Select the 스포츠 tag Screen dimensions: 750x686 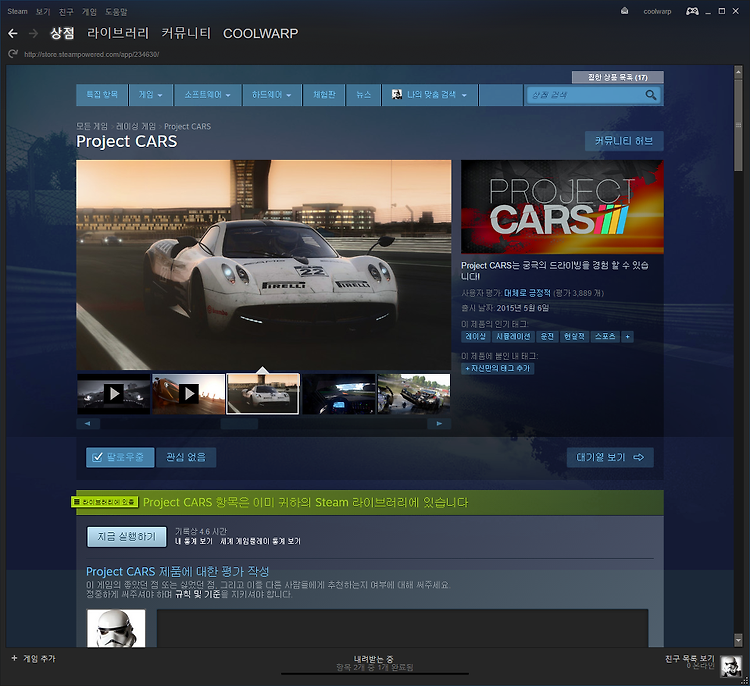(x=605, y=337)
